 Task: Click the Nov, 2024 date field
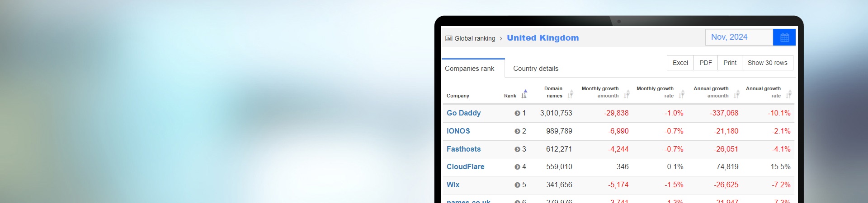tap(739, 37)
